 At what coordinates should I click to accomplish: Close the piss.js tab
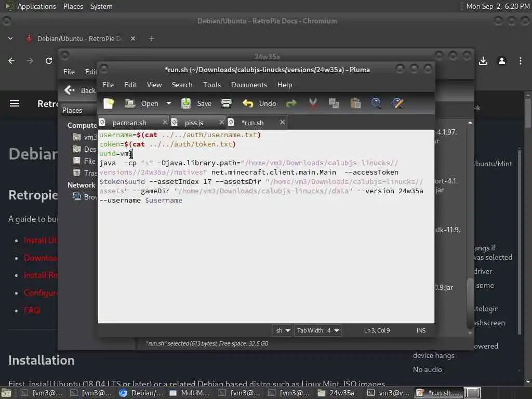tap(221, 122)
